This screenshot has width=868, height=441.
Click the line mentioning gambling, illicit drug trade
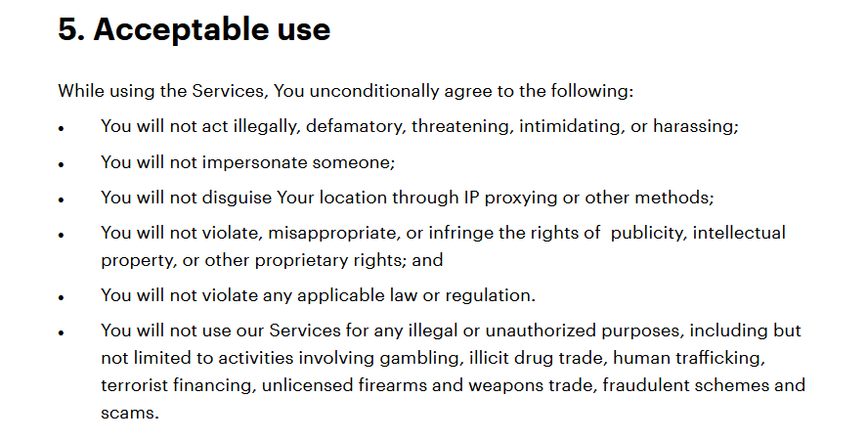click(433, 358)
